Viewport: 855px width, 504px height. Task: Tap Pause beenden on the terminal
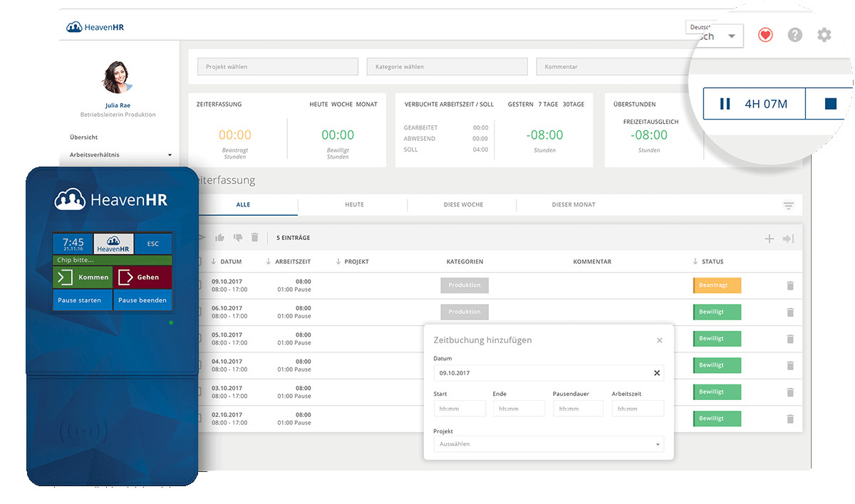point(143,300)
